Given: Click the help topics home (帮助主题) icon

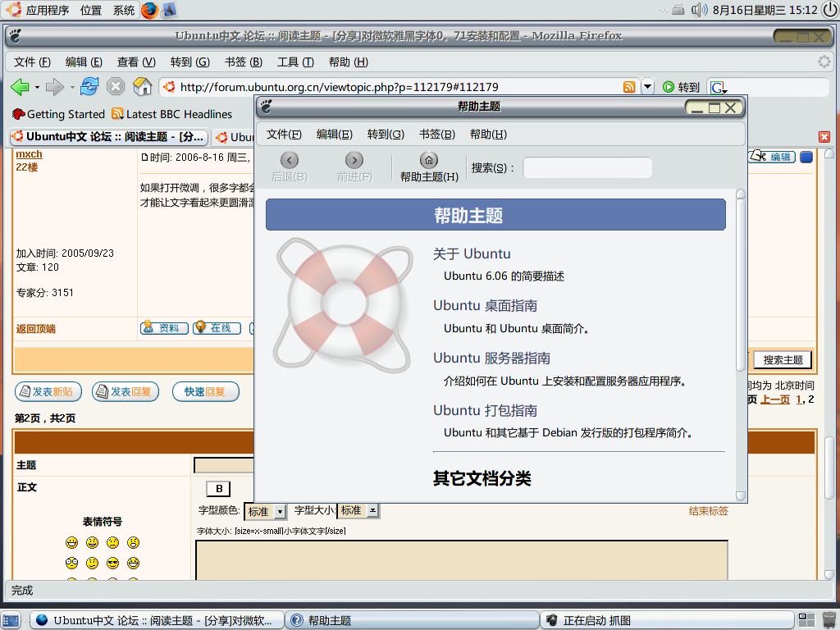Looking at the screenshot, I should point(429,167).
